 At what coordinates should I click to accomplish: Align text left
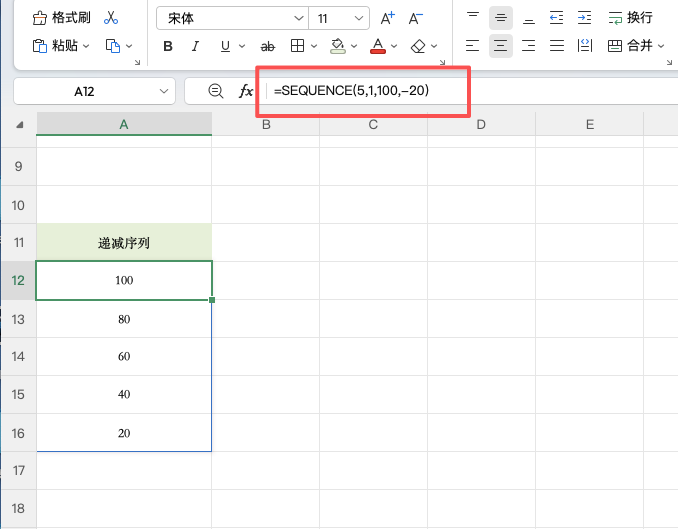pyautogui.click(x=473, y=45)
